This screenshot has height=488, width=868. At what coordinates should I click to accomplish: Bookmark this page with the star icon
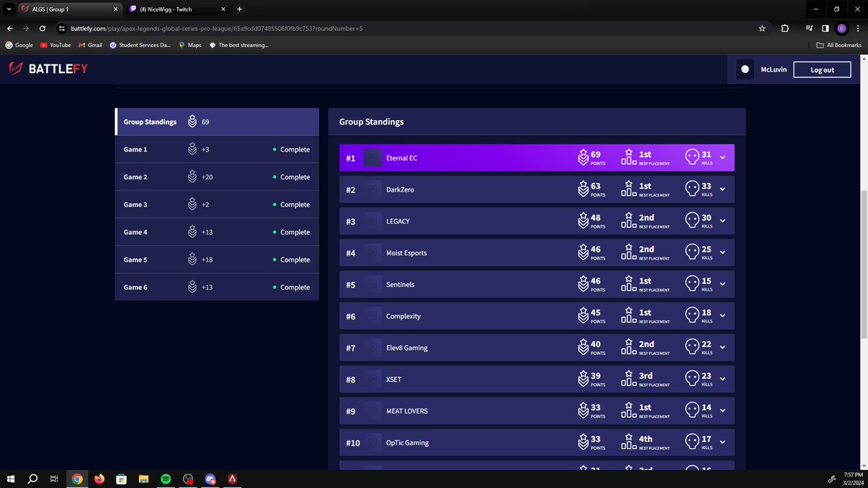(x=762, y=28)
